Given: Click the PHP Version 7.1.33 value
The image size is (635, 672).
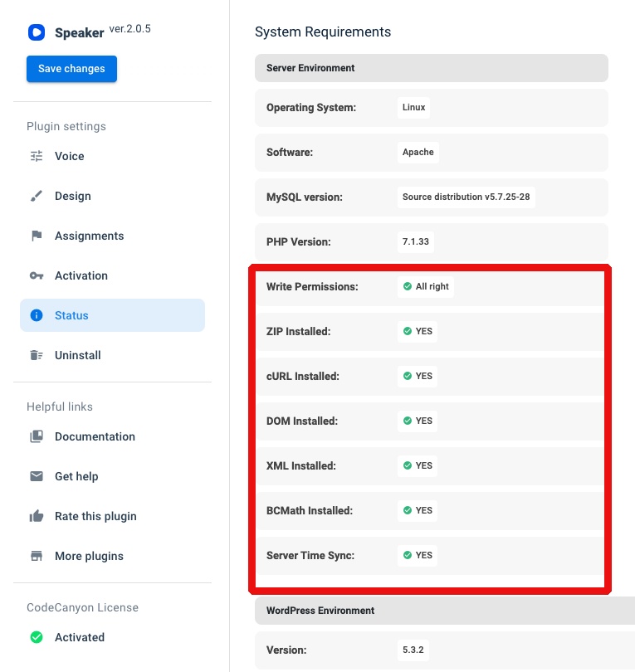Looking at the screenshot, I should 417,242.
